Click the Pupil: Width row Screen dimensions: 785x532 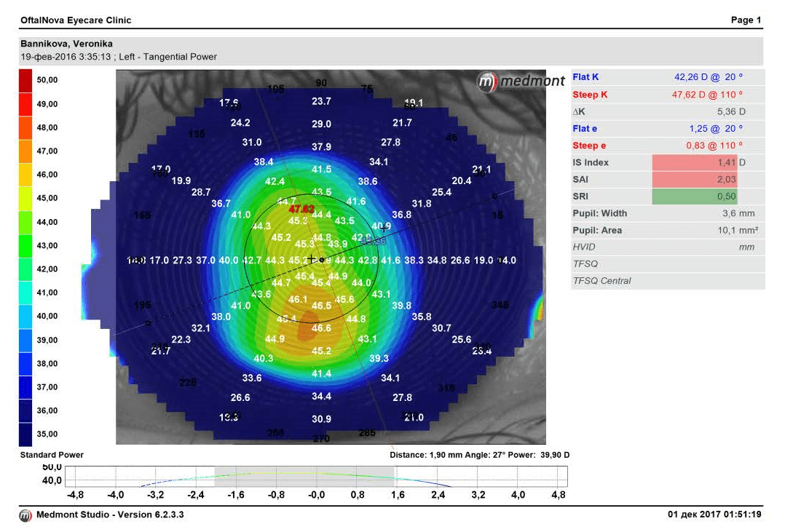[667, 213]
